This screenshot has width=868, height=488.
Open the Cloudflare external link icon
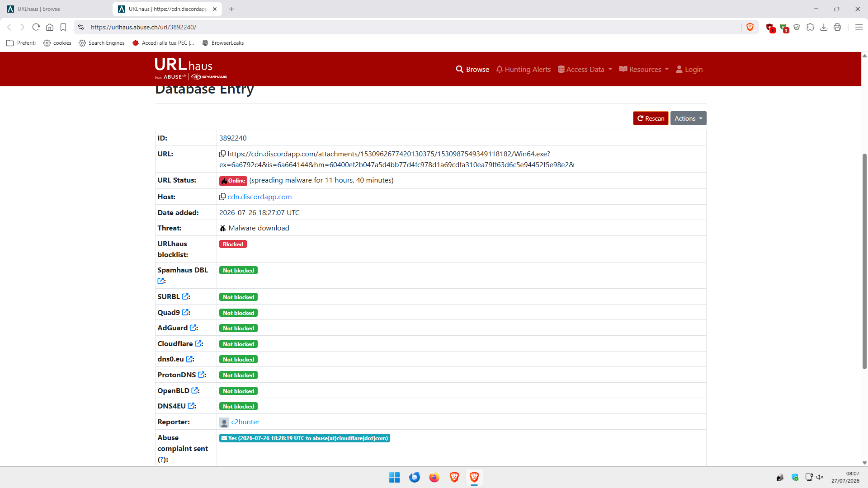point(198,343)
